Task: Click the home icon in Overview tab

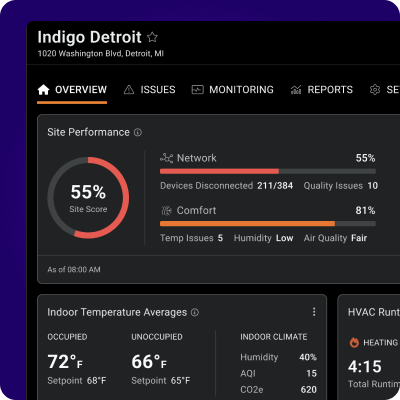Action: [x=43, y=90]
